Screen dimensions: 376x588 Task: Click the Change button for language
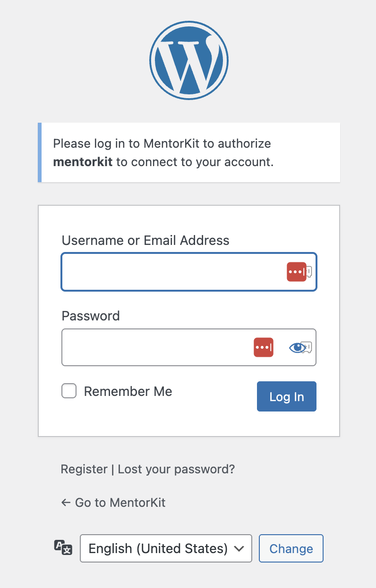pos(291,548)
